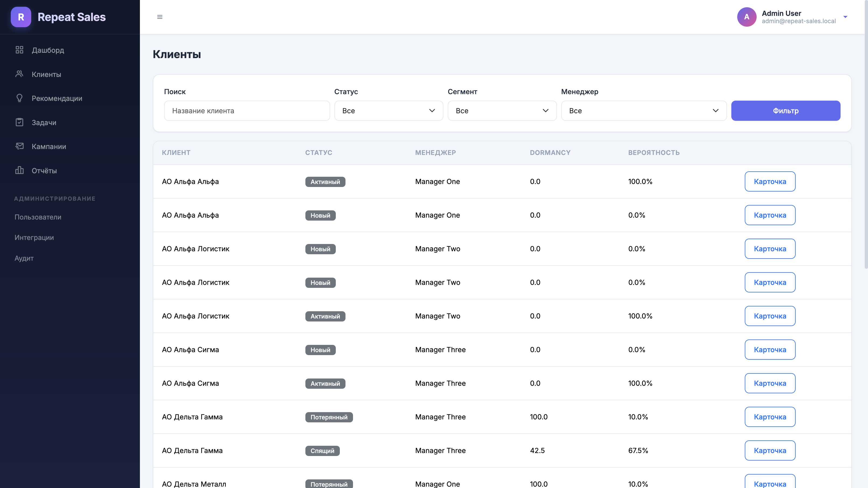Click the 42.5 dormancy value
Image resolution: width=868 pixels, height=488 pixels.
[x=537, y=451]
